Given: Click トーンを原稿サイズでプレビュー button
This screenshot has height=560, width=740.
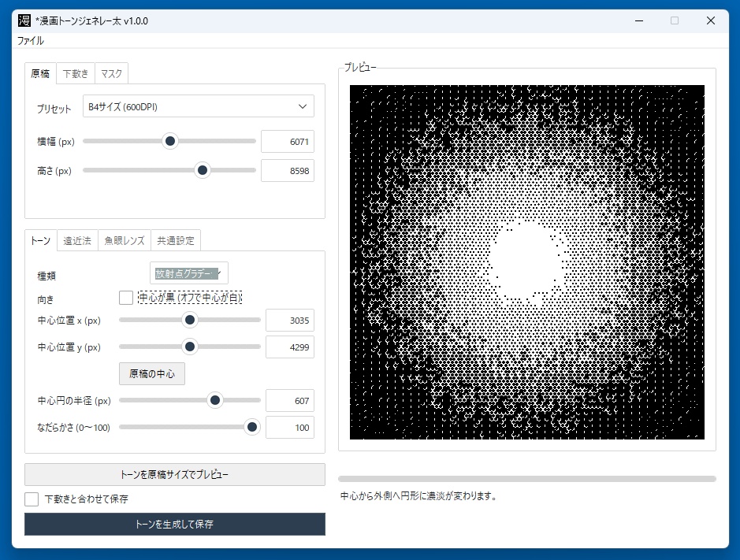Looking at the screenshot, I should pos(175,475).
